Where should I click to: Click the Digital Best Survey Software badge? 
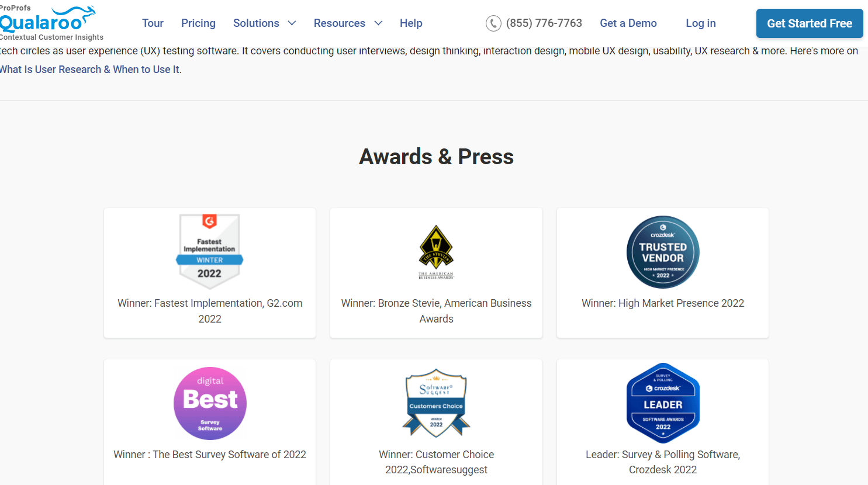210,403
